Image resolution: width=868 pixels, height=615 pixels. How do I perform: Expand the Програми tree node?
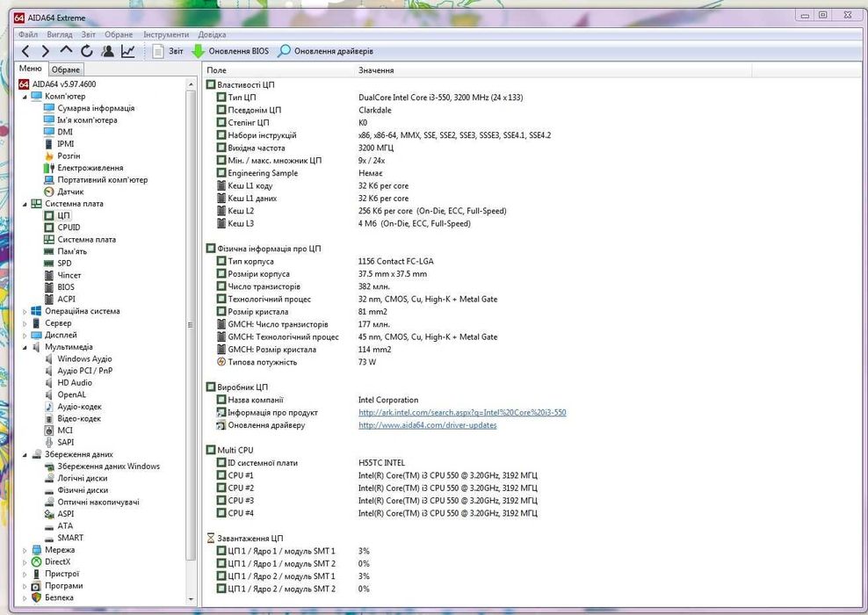tap(25, 586)
